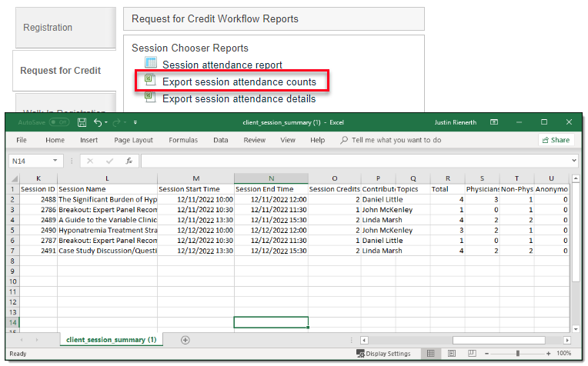Click cell Hyponatremia Treatment Stra
Image resolution: width=588 pixels, height=366 pixels.
click(107, 231)
